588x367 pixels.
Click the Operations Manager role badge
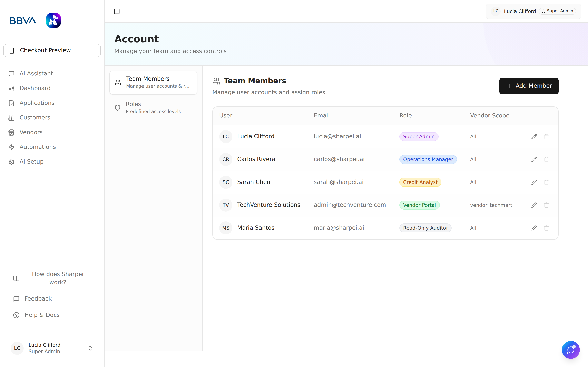[x=428, y=159]
